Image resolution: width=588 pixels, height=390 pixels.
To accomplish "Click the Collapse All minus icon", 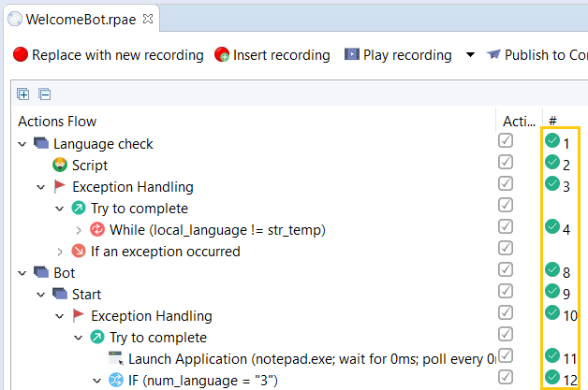I will point(45,94).
